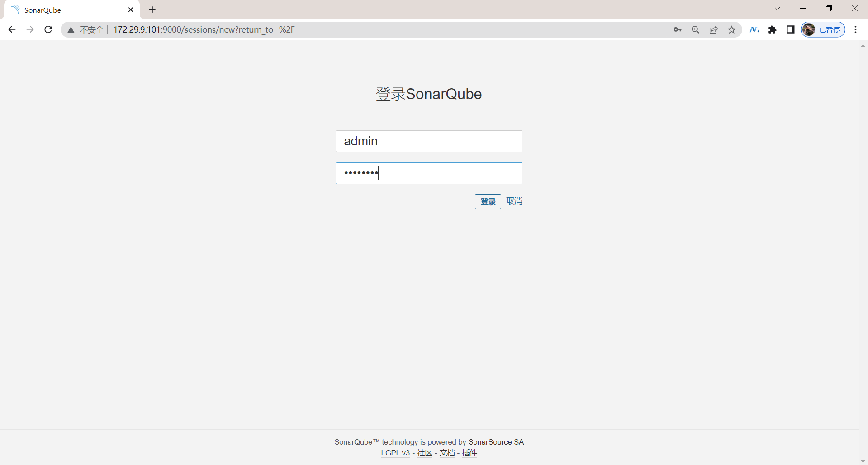Bookmark this page with the star
Viewport: 868px width, 465px height.
click(732, 29)
